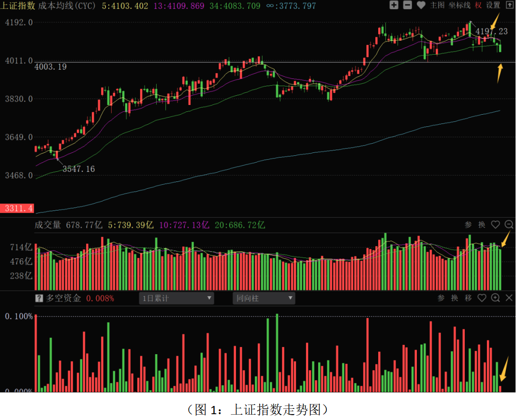Toggle 坐标线 coordinate lines display
The width and height of the screenshot is (516, 420).
coord(459,5)
